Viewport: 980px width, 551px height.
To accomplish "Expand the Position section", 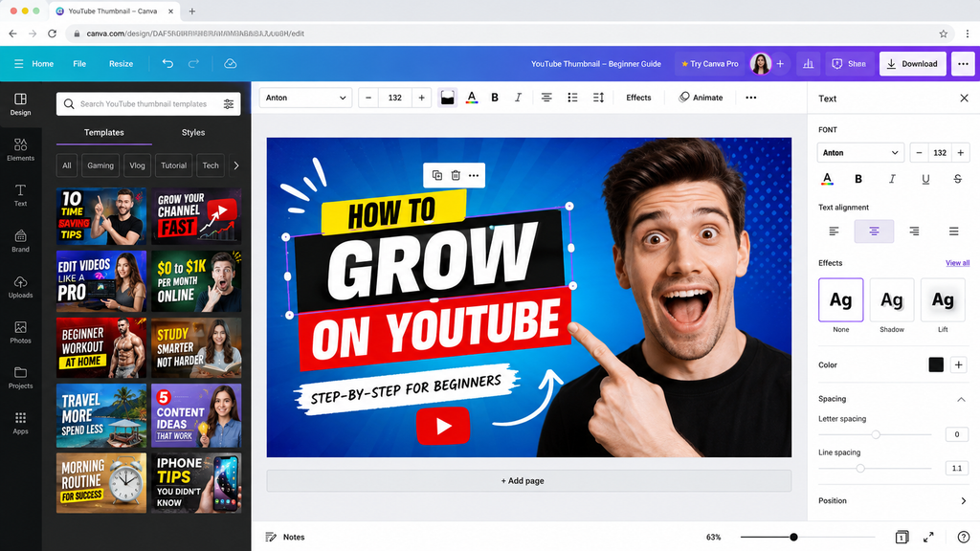I will [963, 501].
